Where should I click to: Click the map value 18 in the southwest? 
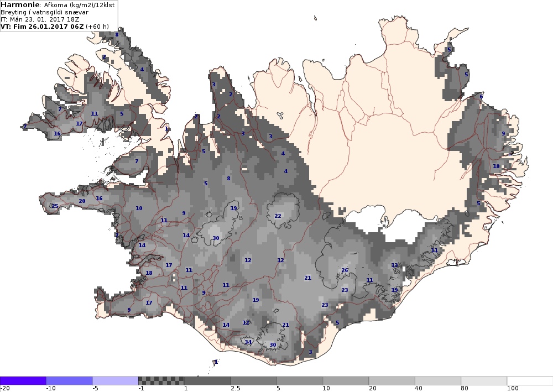tap(149, 273)
